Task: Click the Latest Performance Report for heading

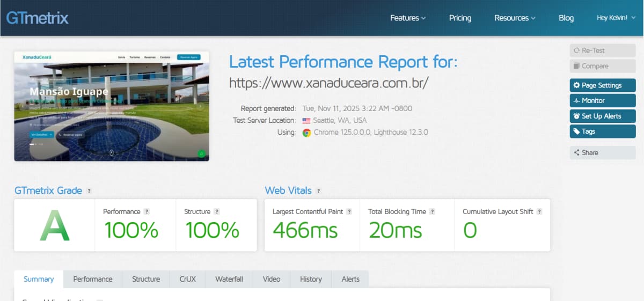Action: click(343, 62)
